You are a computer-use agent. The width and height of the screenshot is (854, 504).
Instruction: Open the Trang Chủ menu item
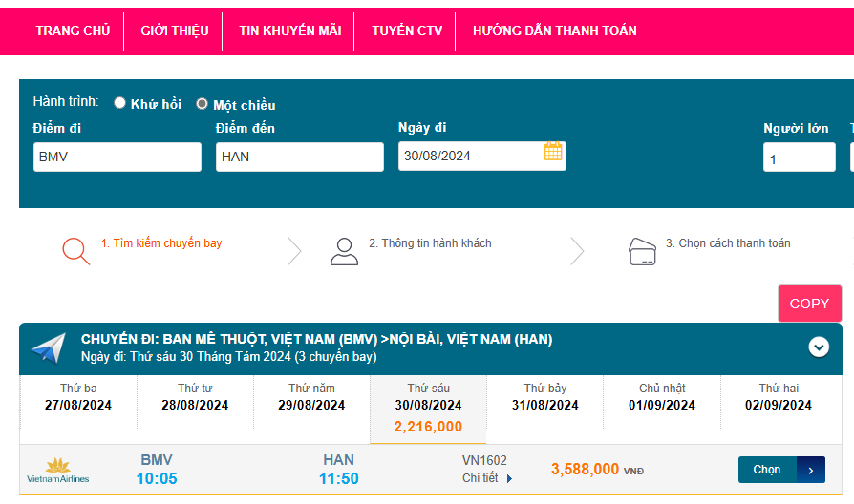[73, 31]
